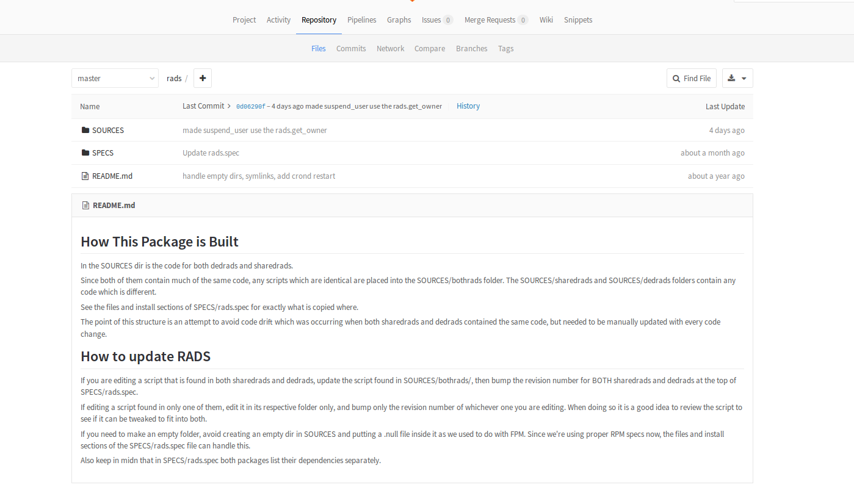
Task: Open 'Update rads.spec' commit message
Action: [x=211, y=153]
